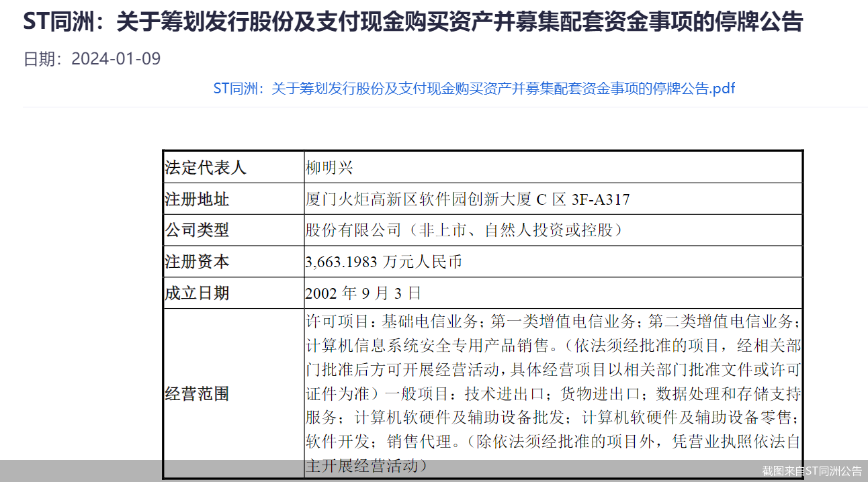This screenshot has width=868, height=482.
Task: Open the ST同洲 announcement PDF link
Action: (474, 89)
